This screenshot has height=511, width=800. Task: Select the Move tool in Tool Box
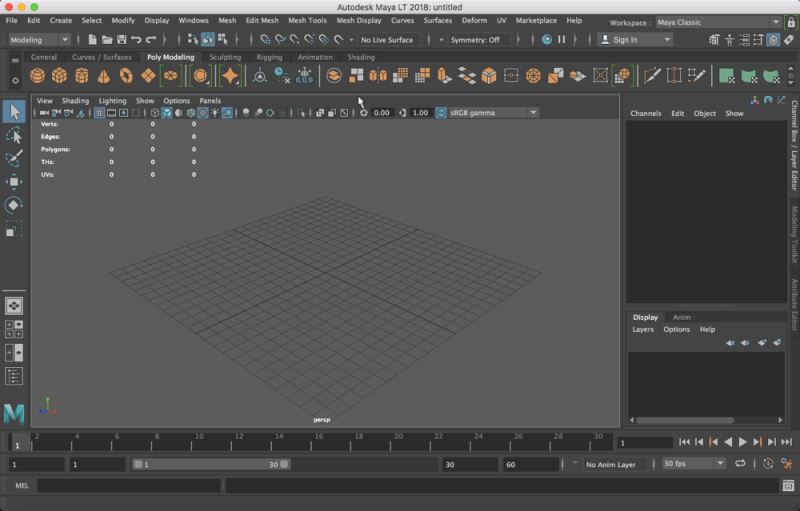click(x=14, y=182)
